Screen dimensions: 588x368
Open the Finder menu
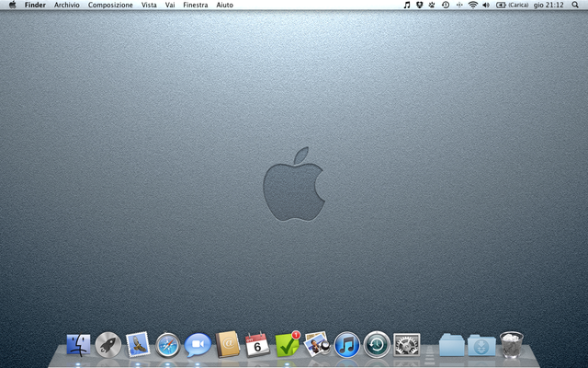[35, 5]
